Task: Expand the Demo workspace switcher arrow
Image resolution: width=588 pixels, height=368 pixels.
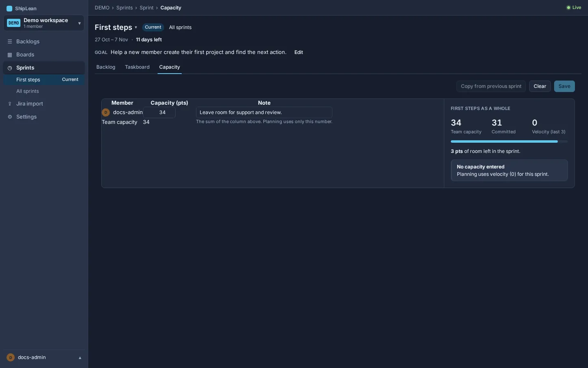Action: point(80,23)
